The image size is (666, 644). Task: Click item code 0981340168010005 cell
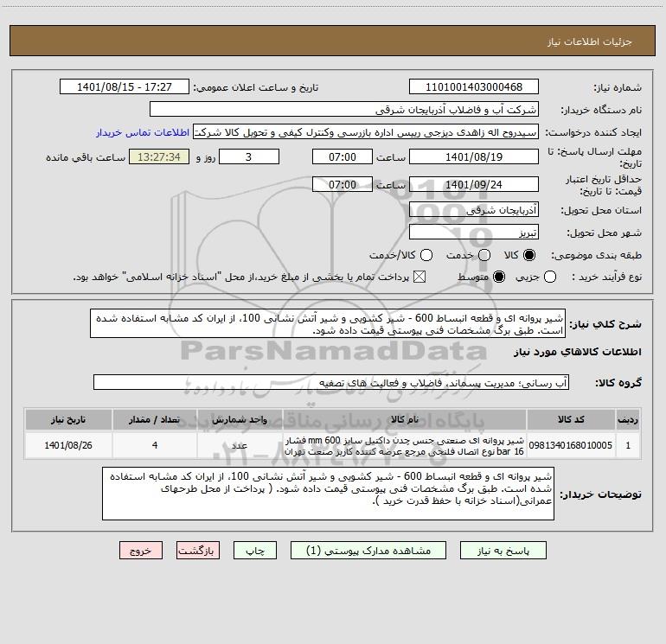571,445
